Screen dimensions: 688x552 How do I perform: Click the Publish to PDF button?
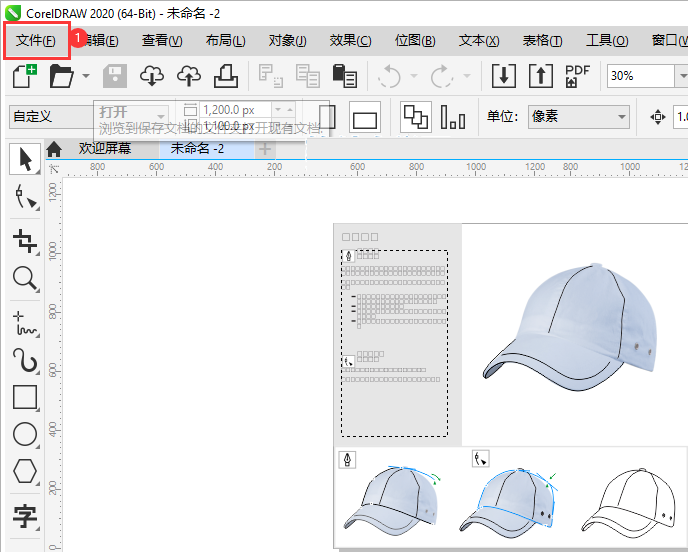coord(578,76)
